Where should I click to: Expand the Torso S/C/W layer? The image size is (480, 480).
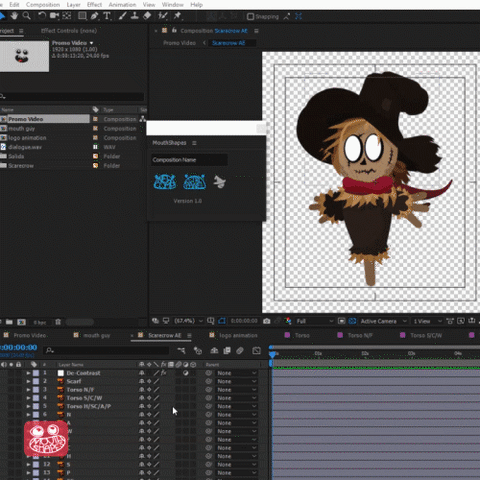click(x=28, y=398)
